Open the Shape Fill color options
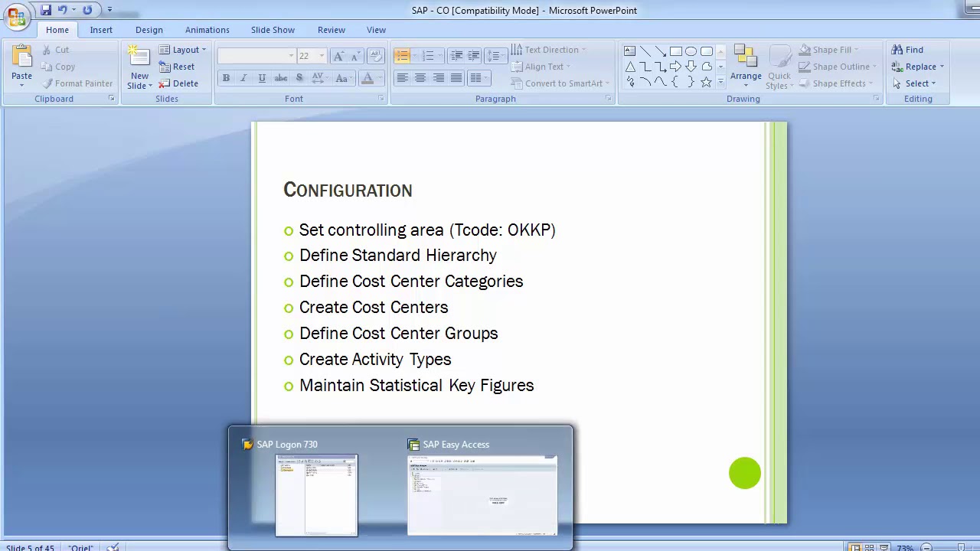The image size is (980, 551). click(830, 50)
